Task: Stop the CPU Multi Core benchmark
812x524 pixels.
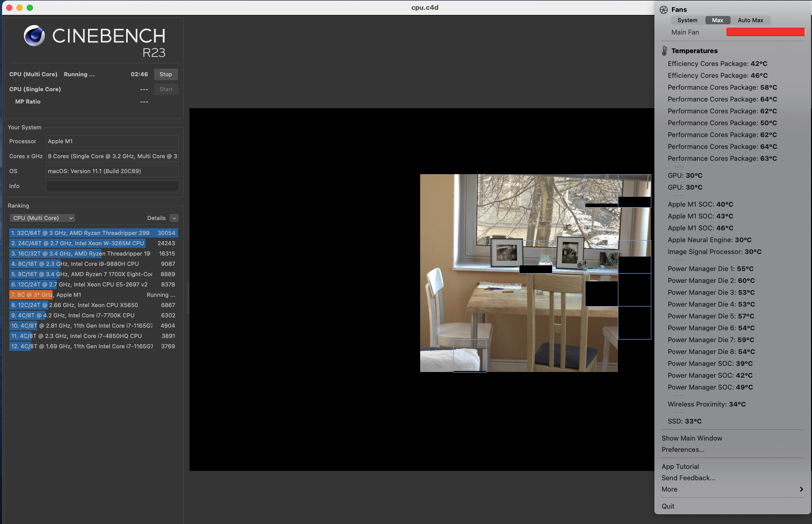Action: coord(166,74)
